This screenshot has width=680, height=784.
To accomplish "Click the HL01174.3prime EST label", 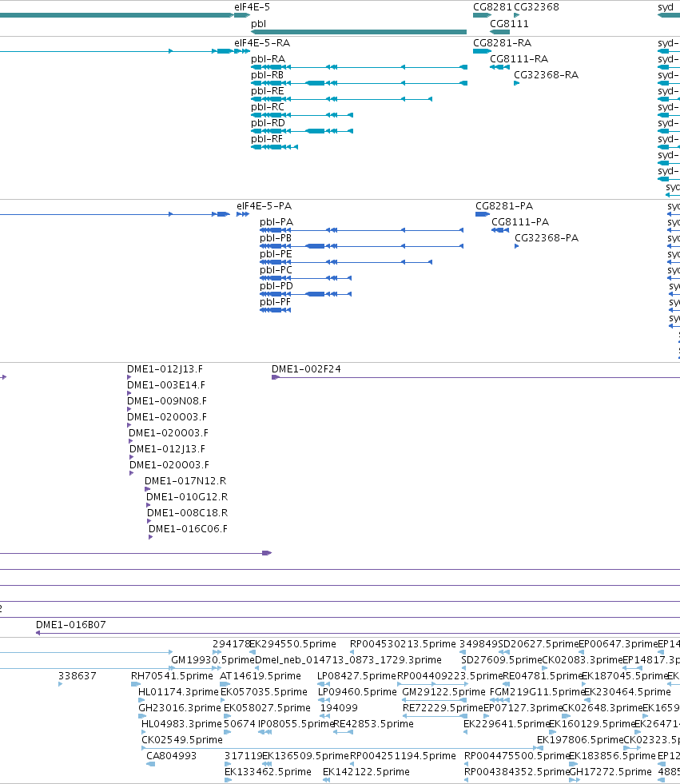I will 178,692.
